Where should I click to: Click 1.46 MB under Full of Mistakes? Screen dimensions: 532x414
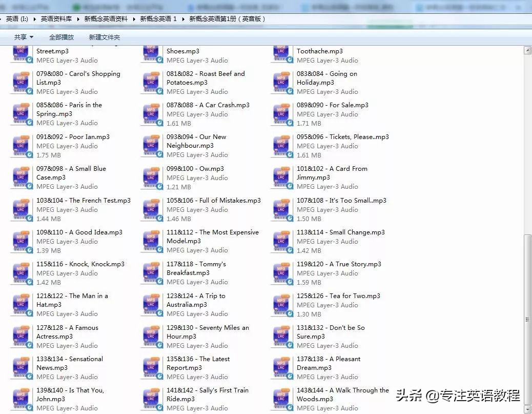(x=179, y=219)
